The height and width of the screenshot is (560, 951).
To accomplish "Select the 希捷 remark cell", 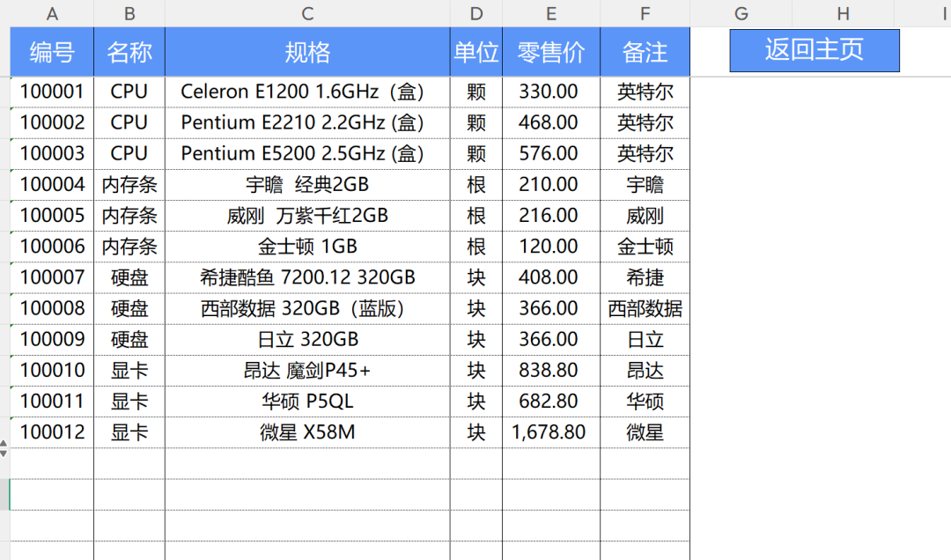I will 645,278.
